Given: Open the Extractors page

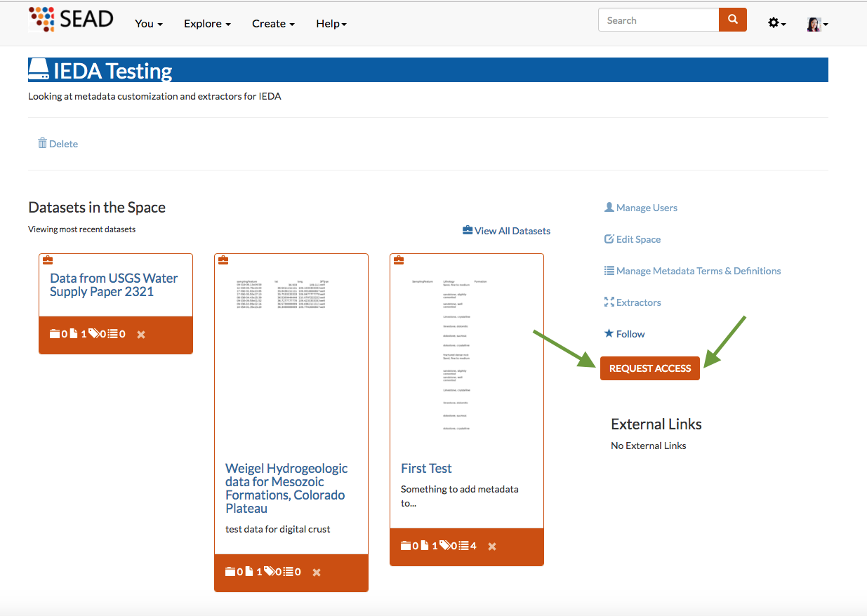Looking at the screenshot, I should (x=632, y=302).
